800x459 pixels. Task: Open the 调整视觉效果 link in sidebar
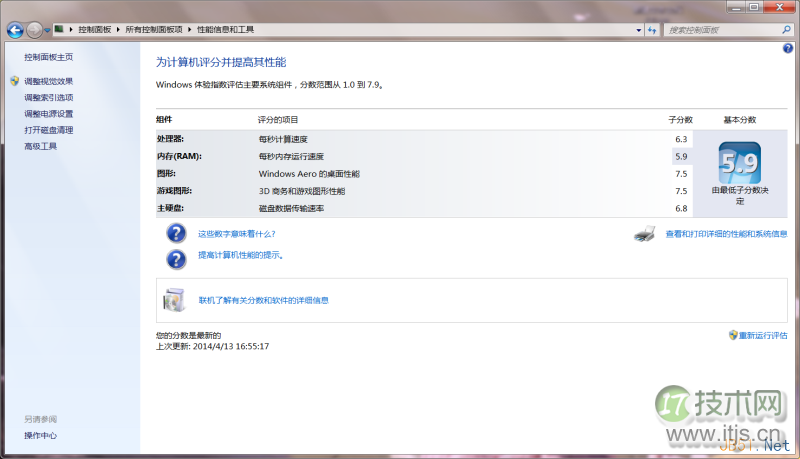coord(49,81)
